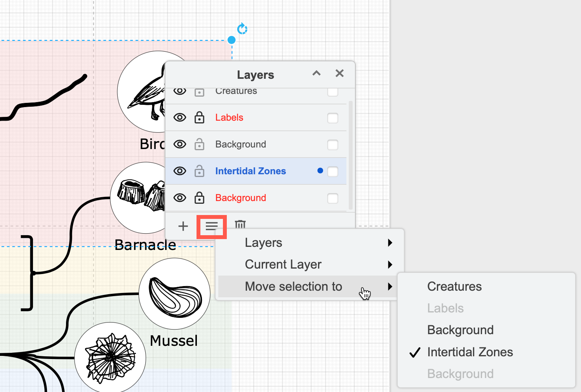Choose Creatures in the Move selection submenu
The height and width of the screenshot is (392, 581).
(x=454, y=286)
